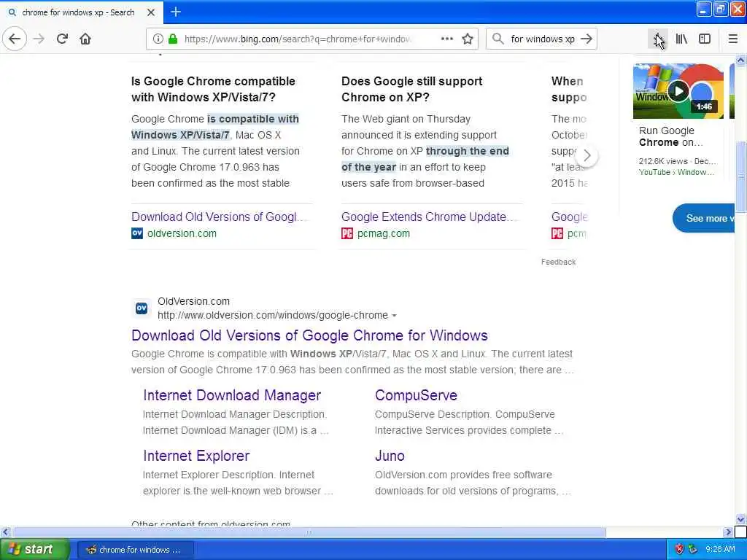Image resolution: width=747 pixels, height=560 pixels.
Task: Open the CompuServe sublink
Action: pyautogui.click(x=416, y=395)
